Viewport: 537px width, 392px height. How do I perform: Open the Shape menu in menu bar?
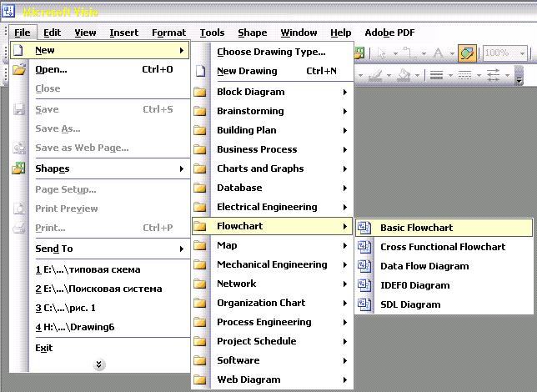click(x=252, y=33)
